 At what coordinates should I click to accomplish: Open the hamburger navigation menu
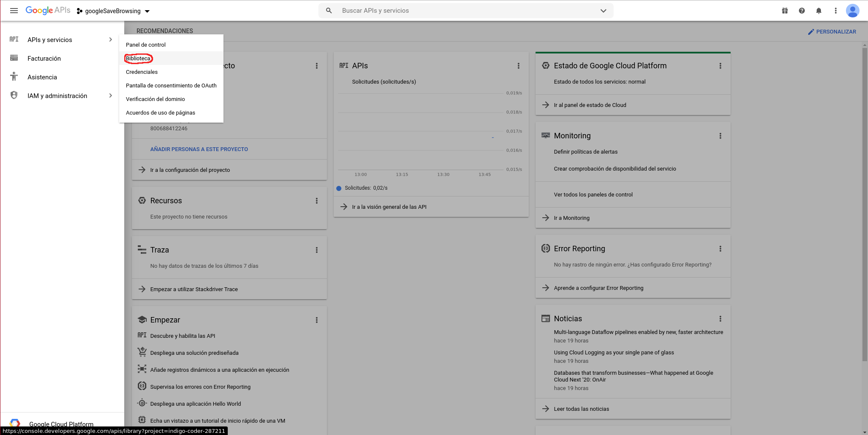(x=14, y=11)
